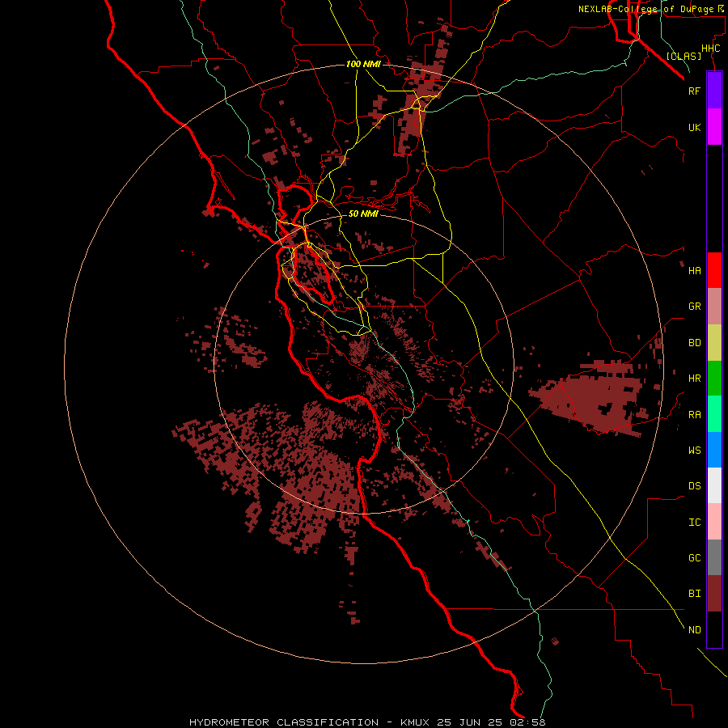The image size is (728, 728).
Task: Click the BI legend label
Action: pos(695,594)
